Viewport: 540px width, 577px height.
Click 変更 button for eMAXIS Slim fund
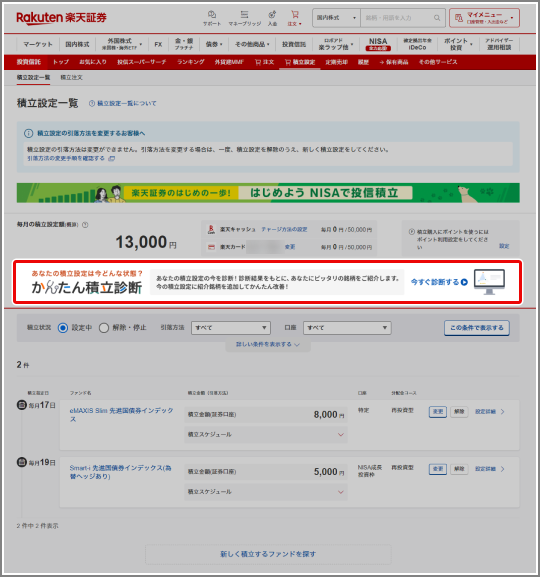tap(438, 411)
